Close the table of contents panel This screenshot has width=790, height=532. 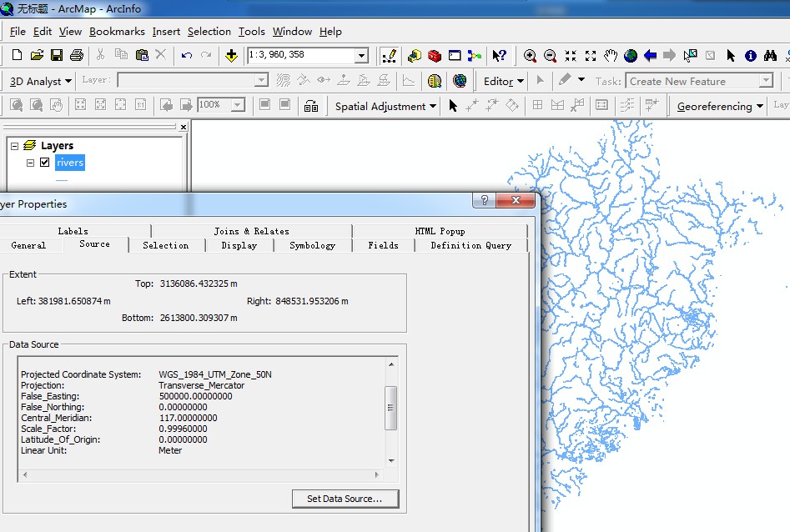click(184, 127)
